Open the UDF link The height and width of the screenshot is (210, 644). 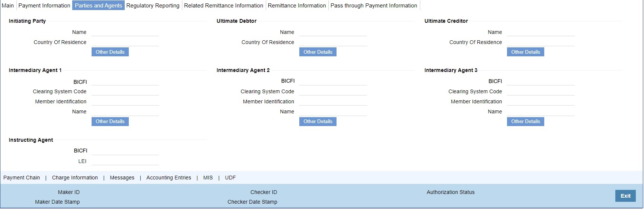click(230, 178)
